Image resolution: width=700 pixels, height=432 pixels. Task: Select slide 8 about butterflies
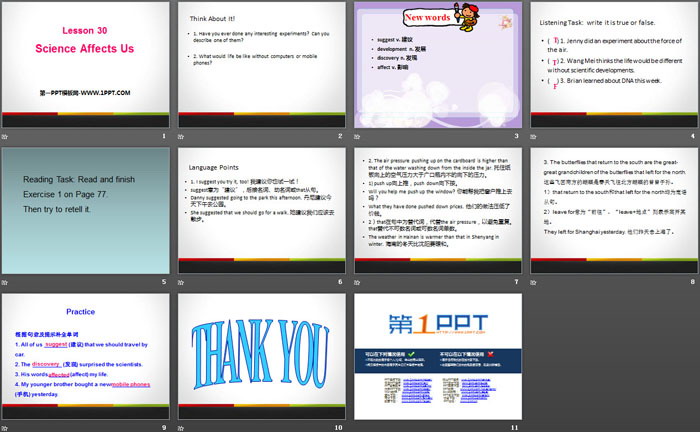coord(614,211)
